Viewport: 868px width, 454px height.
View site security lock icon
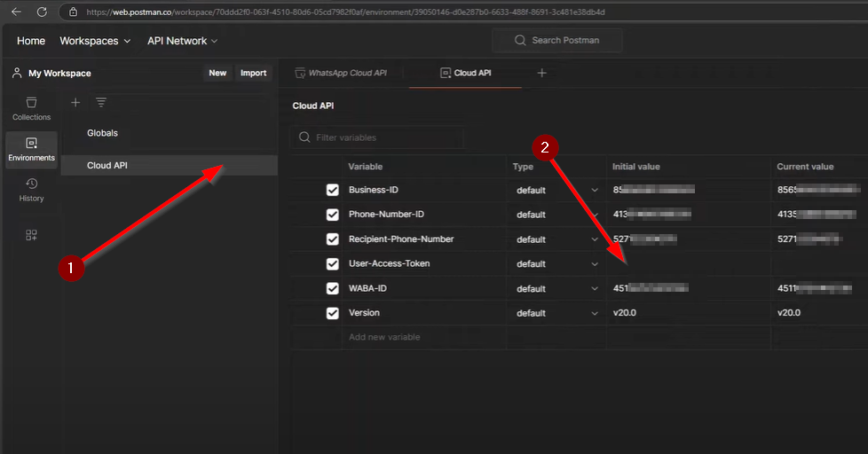coord(73,12)
